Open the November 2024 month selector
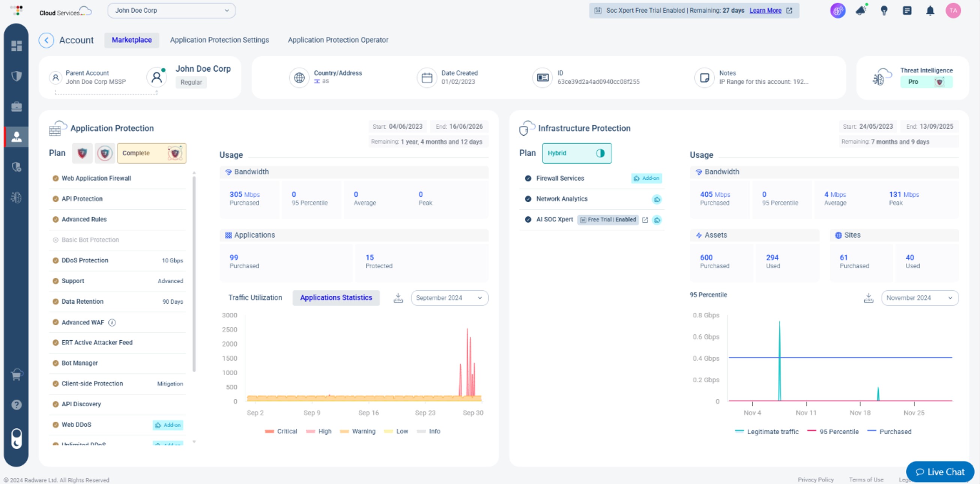 tap(920, 298)
